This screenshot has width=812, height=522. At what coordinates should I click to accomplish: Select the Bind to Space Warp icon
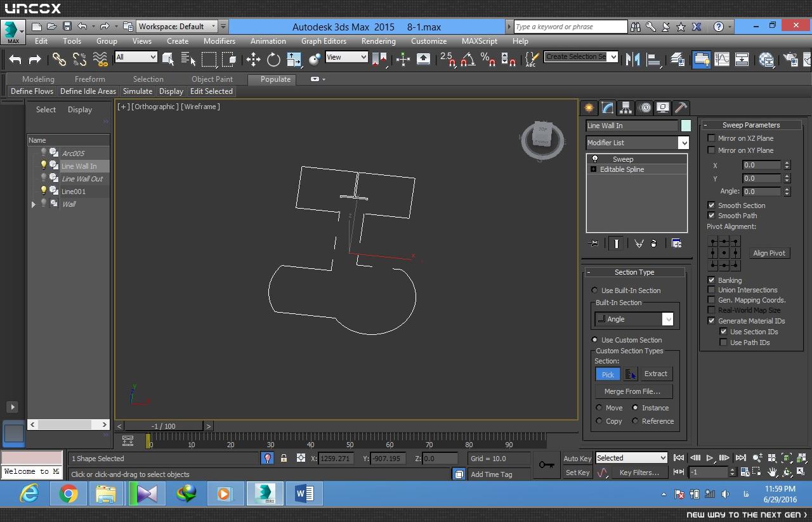[x=100, y=59]
